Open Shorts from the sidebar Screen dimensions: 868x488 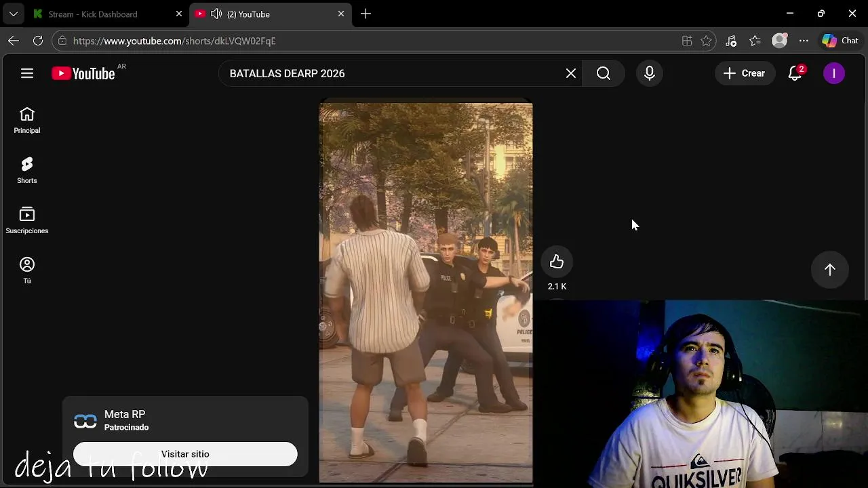point(27,171)
